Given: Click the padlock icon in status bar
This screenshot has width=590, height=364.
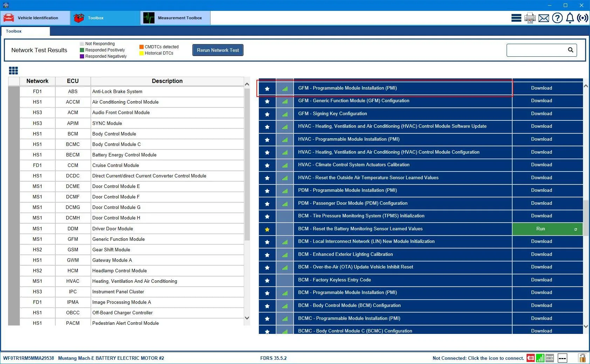Looking at the screenshot, I should pyautogui.click(x=582, y=358).
